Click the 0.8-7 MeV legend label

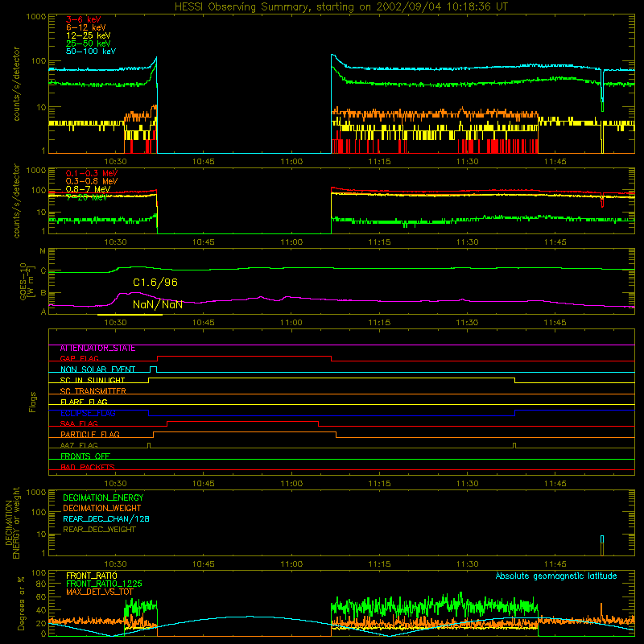89,189
